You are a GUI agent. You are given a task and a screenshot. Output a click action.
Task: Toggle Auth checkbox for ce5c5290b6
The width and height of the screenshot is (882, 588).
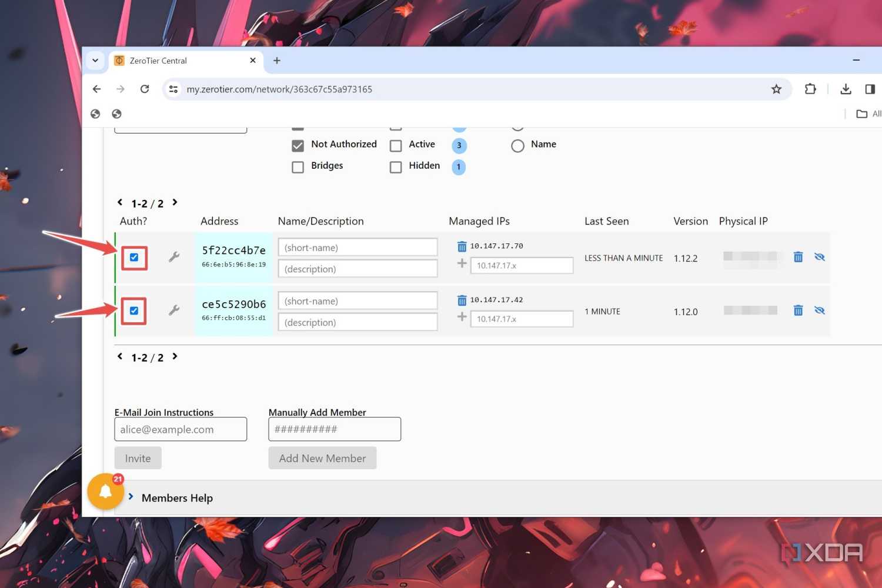[134, 311]
